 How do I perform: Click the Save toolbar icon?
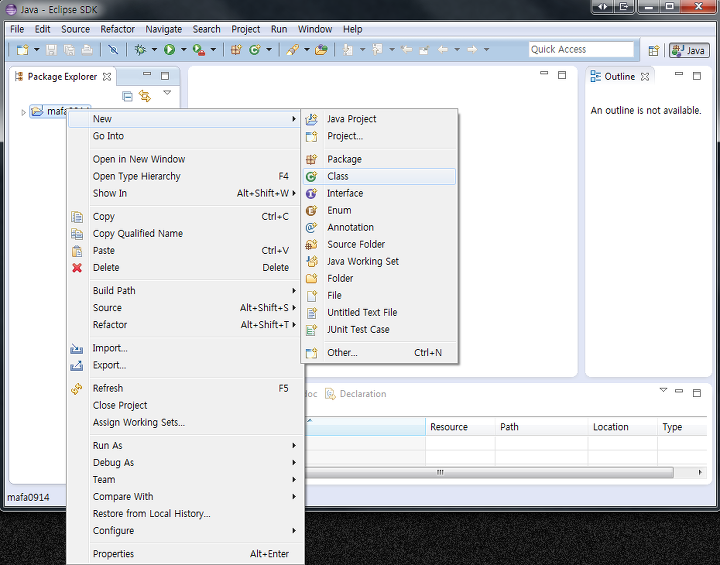(51, 50)
